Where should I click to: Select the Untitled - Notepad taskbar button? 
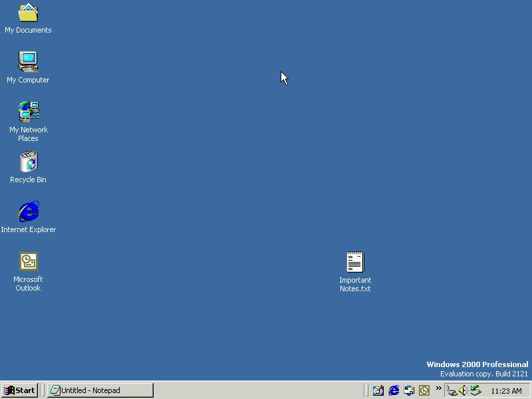tap(100, 390)
